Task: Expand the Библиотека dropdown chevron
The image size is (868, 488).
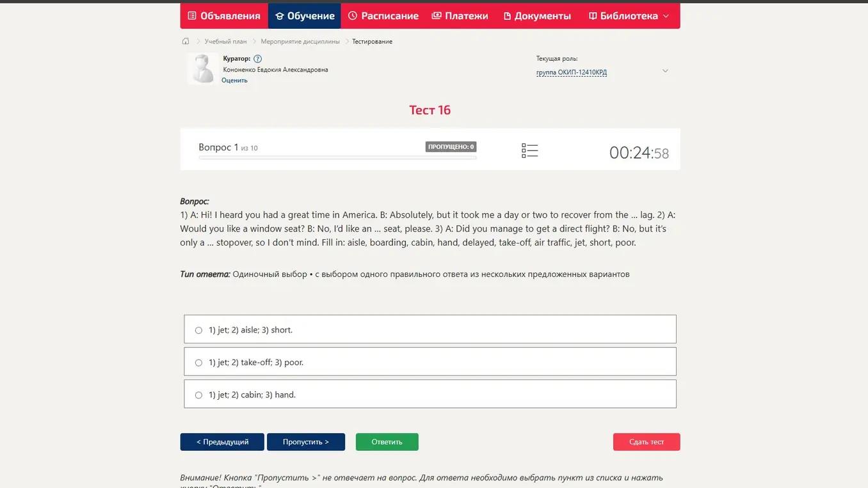Action: (666, 16)
